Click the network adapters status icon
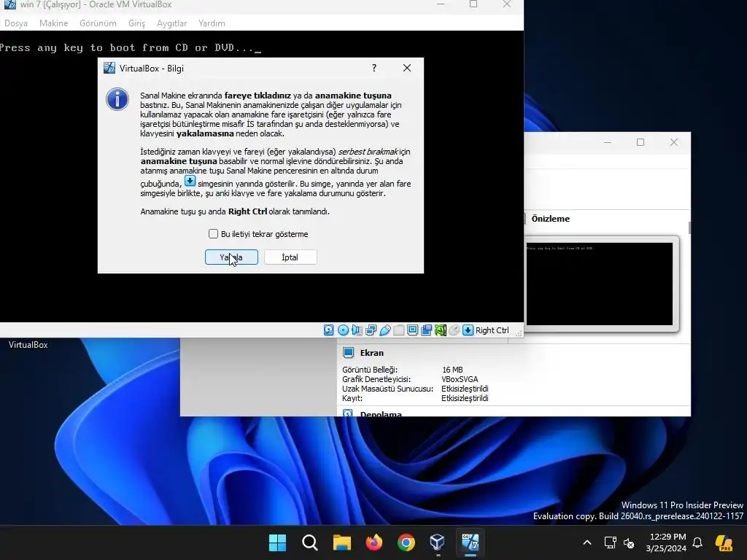This screenshot has width=747, height=560. click(371, 330)
